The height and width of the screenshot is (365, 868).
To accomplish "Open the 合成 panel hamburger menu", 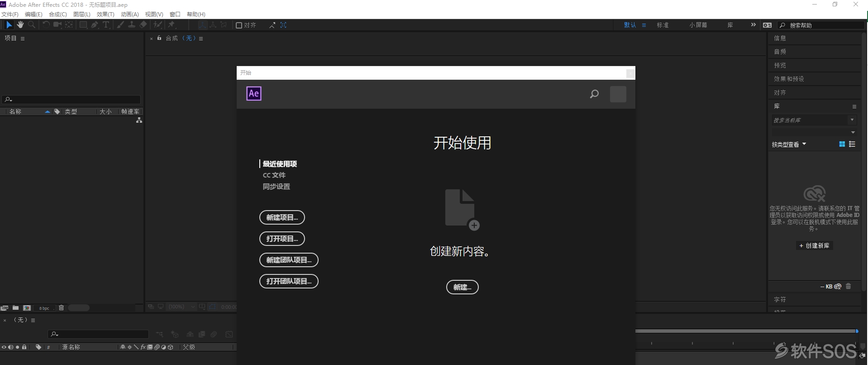I will (201, 39).
